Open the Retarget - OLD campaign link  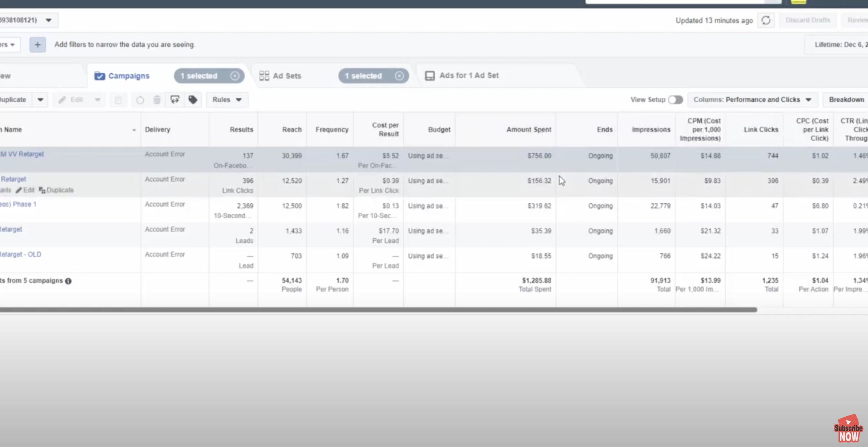click(20, 255)
